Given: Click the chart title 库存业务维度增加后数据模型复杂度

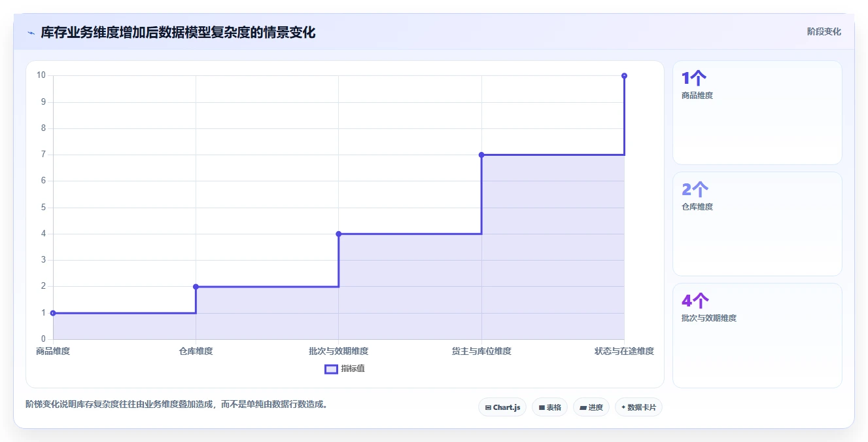Looking at the screenshot, I should click(x=178, y=33).
